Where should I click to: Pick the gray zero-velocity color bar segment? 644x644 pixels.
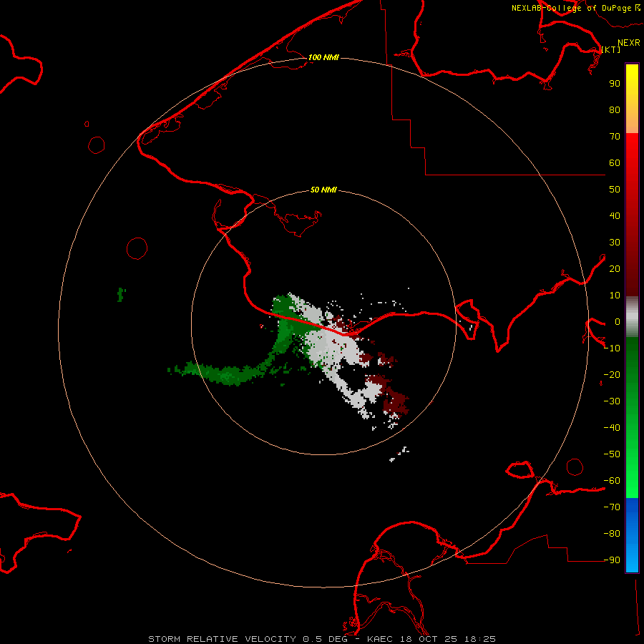(632, 317)
